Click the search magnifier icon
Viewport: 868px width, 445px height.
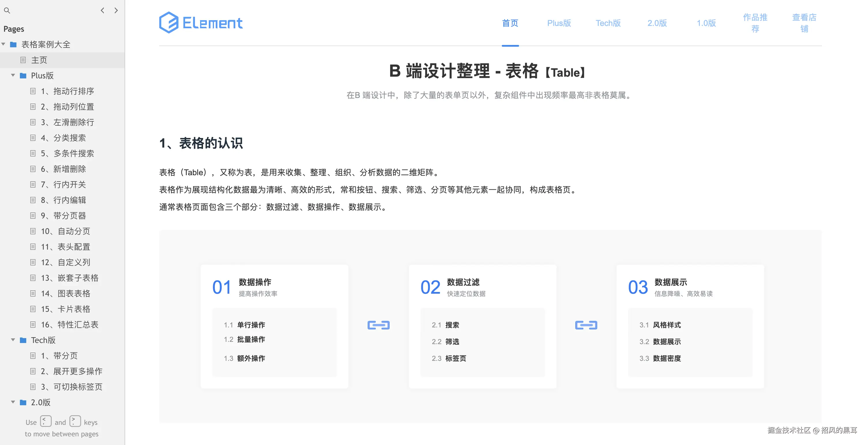click(x=7, y=10)
